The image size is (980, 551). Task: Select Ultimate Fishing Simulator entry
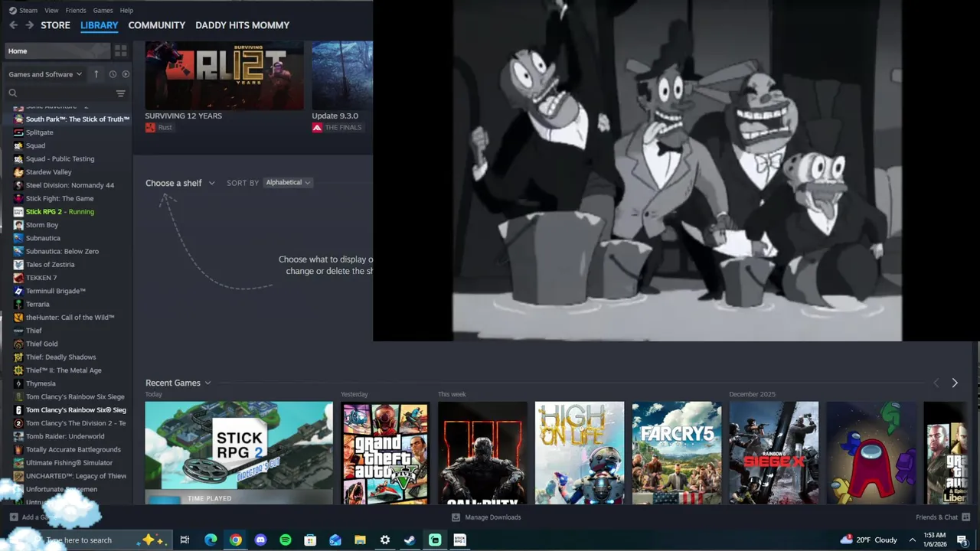tap(67, 462)
